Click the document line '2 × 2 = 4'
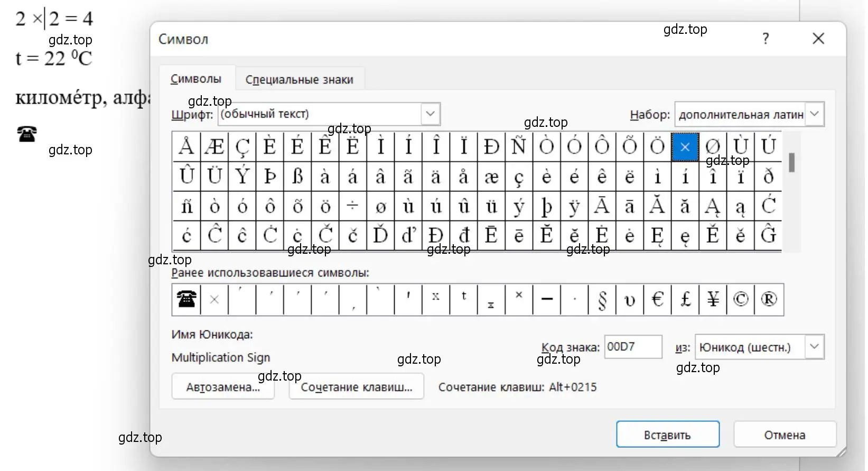This screenshot has width=868, height=471. (x=54, y=19)
